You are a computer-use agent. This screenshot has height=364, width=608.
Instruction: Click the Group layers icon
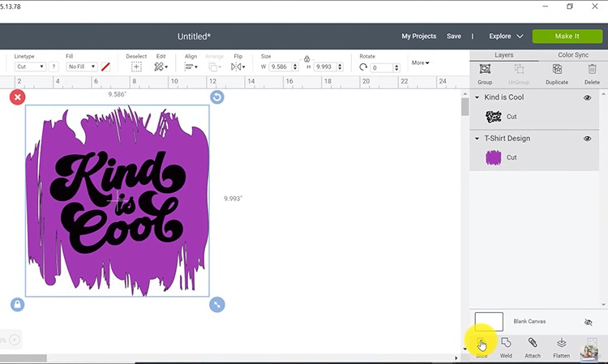(485, 70)
